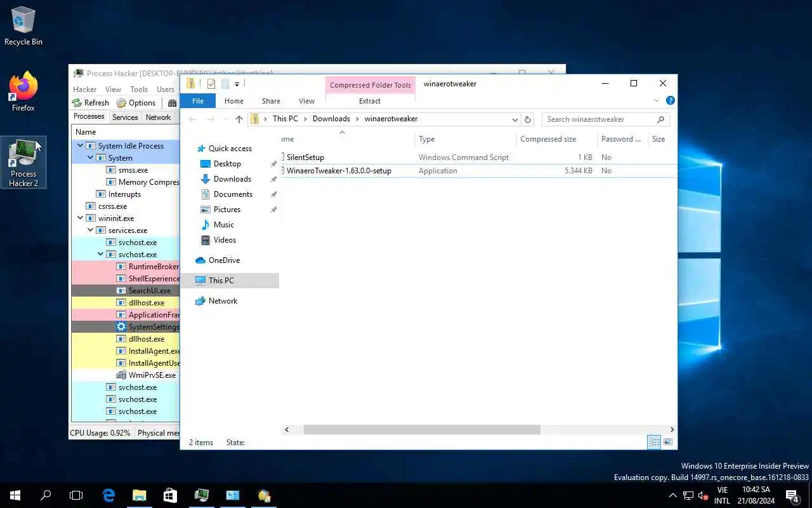This screenshot has height=508, width=812.
Task: Refresh the winaerotweaker folder view
Action: [x=527, y=119]
